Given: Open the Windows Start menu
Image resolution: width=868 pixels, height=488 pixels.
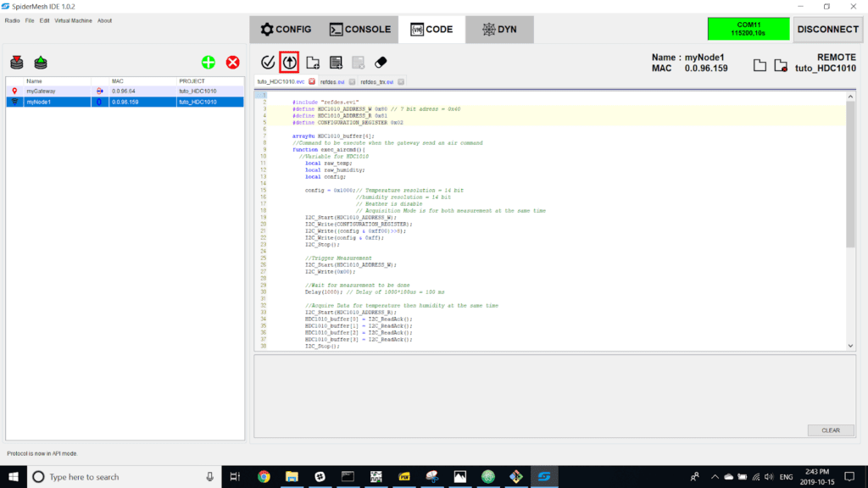Looking at the screenshot, I should click(14, 476).
